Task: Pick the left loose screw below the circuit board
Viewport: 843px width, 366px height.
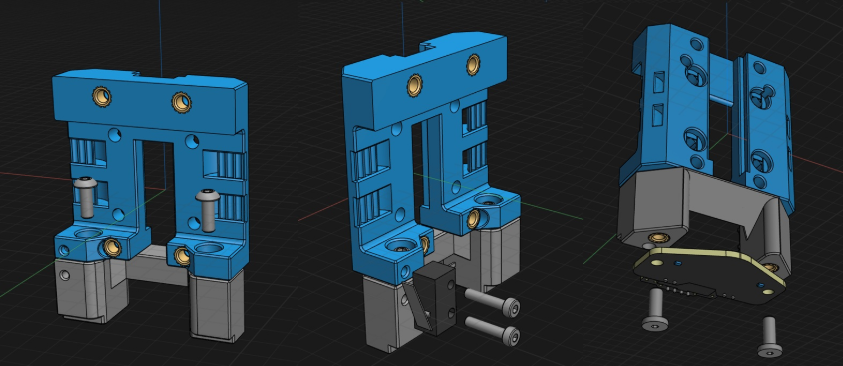Action: [x=655, y=309]
